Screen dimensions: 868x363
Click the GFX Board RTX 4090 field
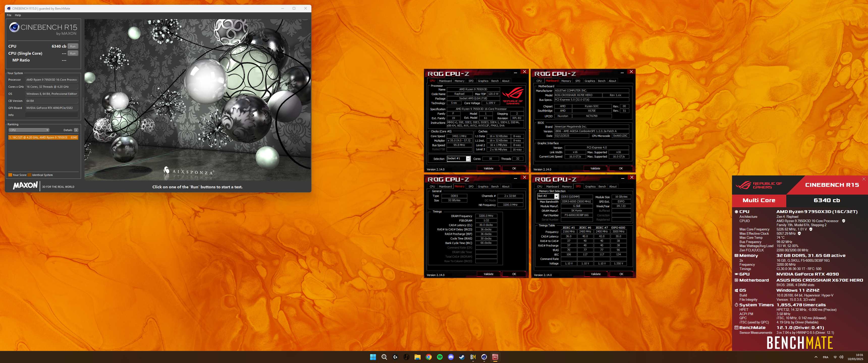(x=52, y=108)
